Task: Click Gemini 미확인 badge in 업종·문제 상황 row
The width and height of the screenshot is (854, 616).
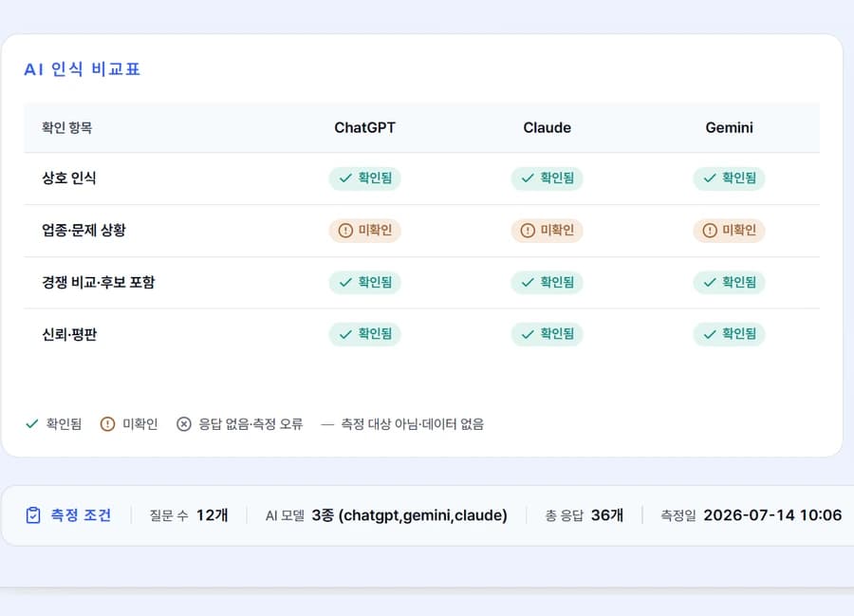Action: coord(729,231)
